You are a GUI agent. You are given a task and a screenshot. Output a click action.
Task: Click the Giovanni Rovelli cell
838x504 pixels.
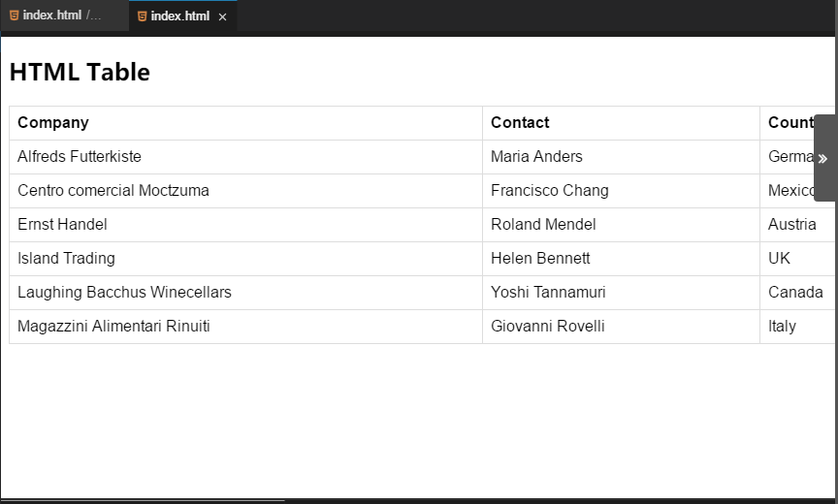(x=621, y=327)
